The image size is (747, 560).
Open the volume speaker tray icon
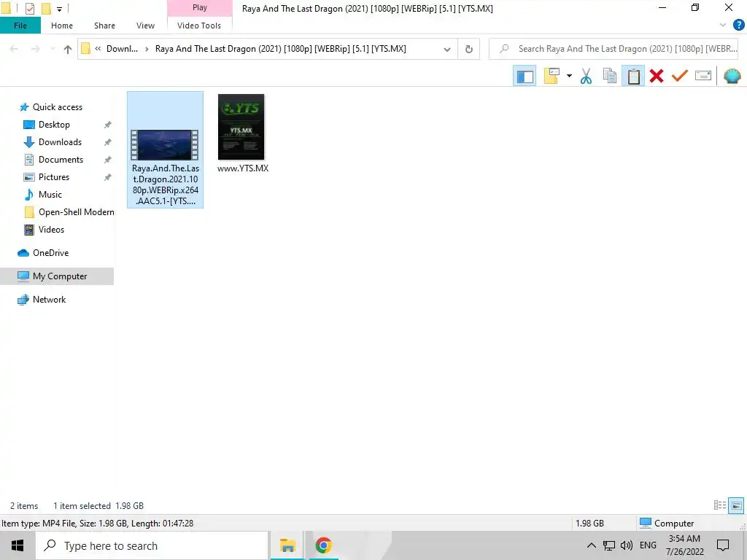tap(627, 545)
